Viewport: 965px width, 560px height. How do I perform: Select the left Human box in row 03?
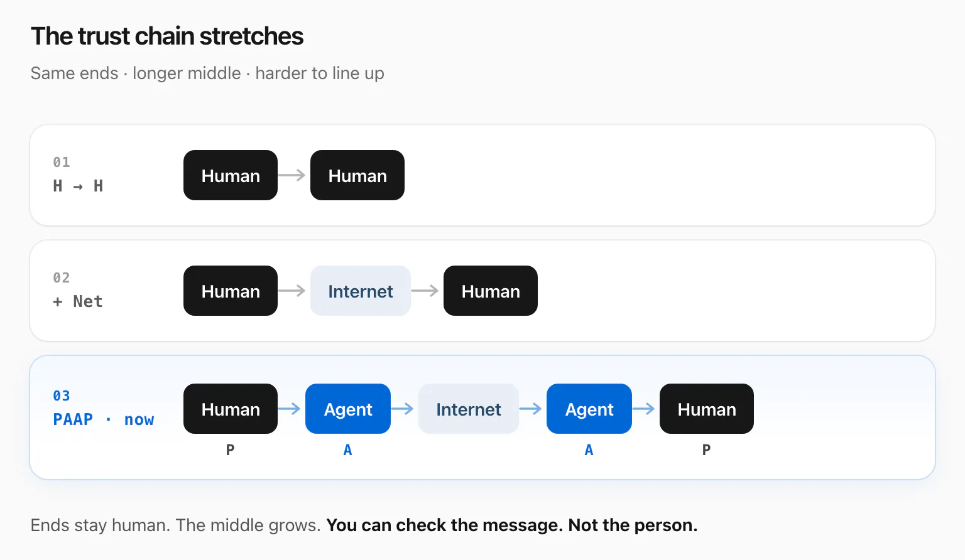coord(231,409)
